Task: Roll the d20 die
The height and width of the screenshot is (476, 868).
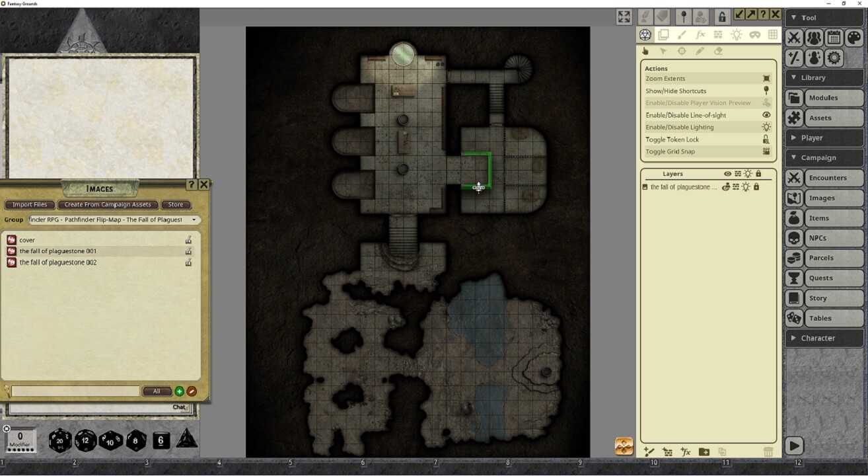Action: point(60,440)
